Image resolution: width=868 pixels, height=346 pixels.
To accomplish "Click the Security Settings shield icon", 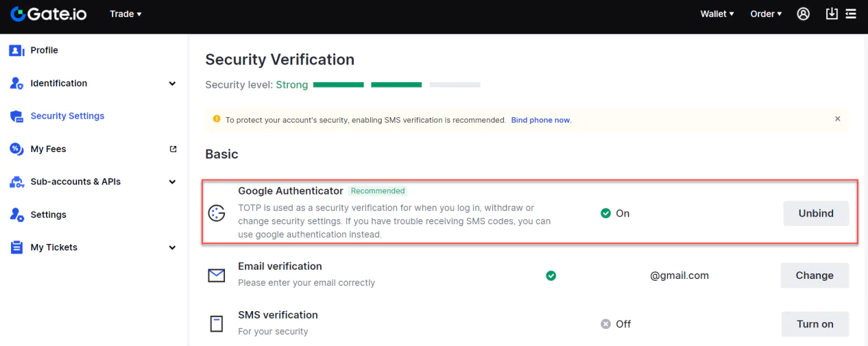I will click(16, 116).
